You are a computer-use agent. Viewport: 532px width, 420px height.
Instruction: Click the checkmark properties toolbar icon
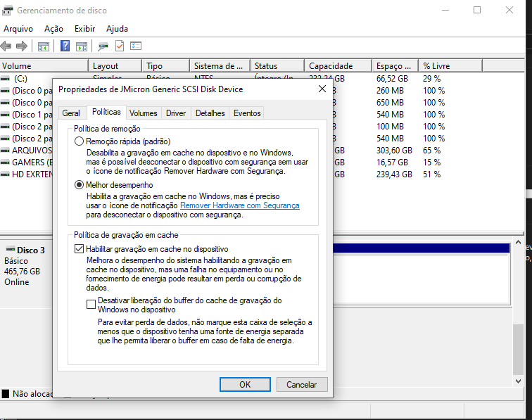(x=120, y=46)
